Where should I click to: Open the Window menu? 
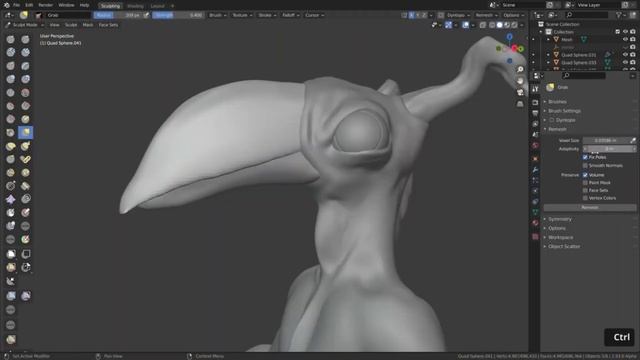point(66,5)
